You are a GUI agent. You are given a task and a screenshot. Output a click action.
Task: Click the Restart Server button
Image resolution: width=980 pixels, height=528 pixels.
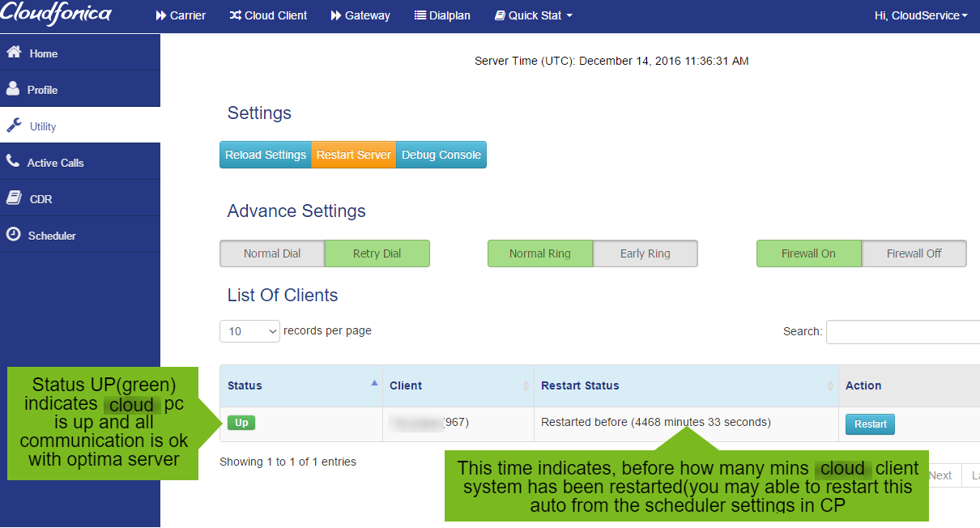(x=353, y=154)
